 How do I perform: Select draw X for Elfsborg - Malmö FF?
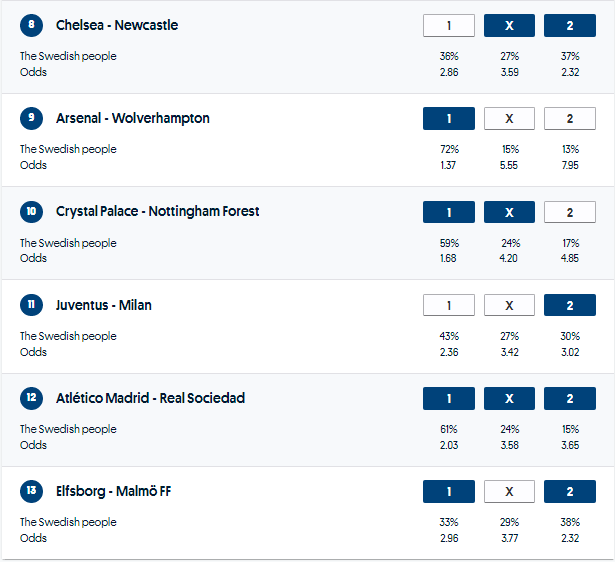tap(509, 492)
